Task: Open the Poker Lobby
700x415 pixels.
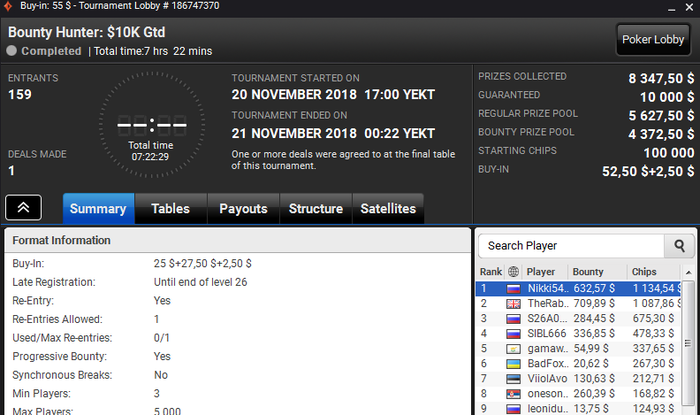Action: pyautogui.click(x=653, y=39)
